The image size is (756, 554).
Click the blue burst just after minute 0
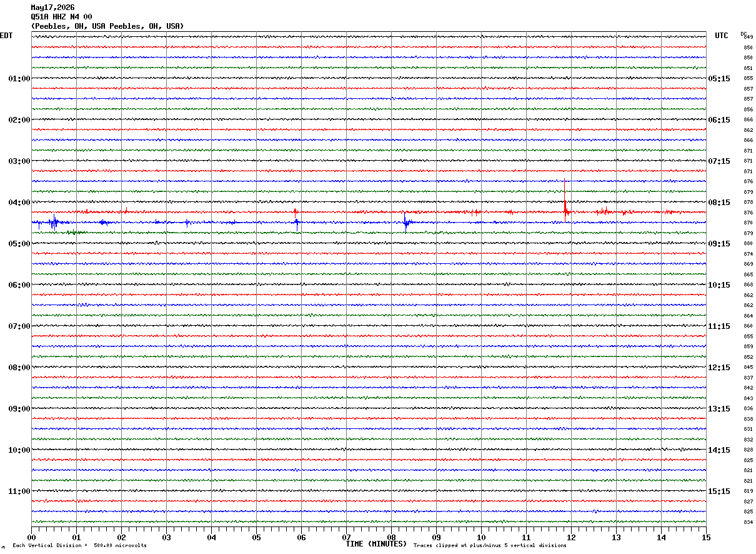pyautogui.click(x=54, y=222)
